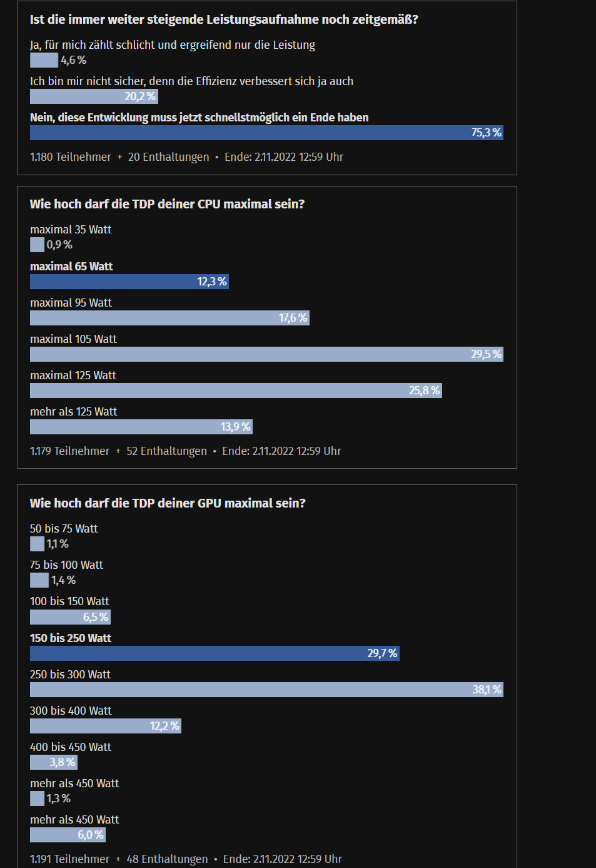The image size is (596, 868).
Task: Click the option 'Nein, diese Entwicklung muss...' text
Action: (x=200, y=118)
